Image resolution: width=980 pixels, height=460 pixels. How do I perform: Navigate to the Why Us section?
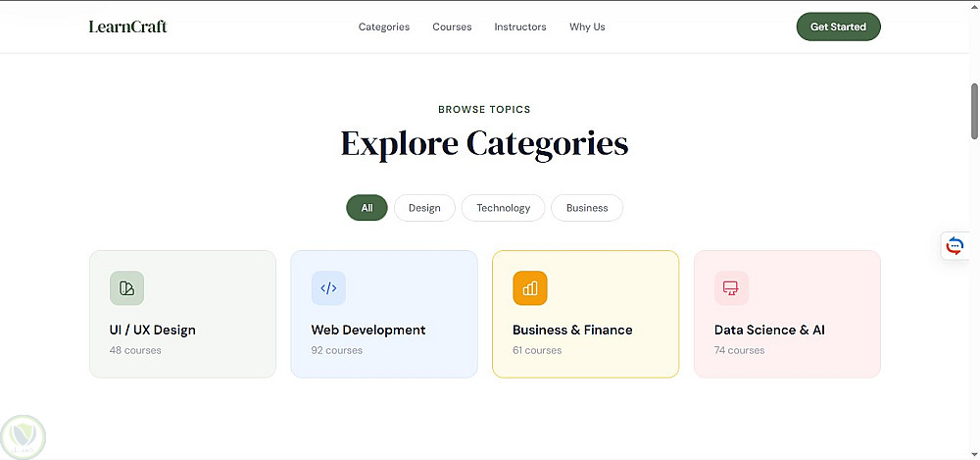coord(587,26)
